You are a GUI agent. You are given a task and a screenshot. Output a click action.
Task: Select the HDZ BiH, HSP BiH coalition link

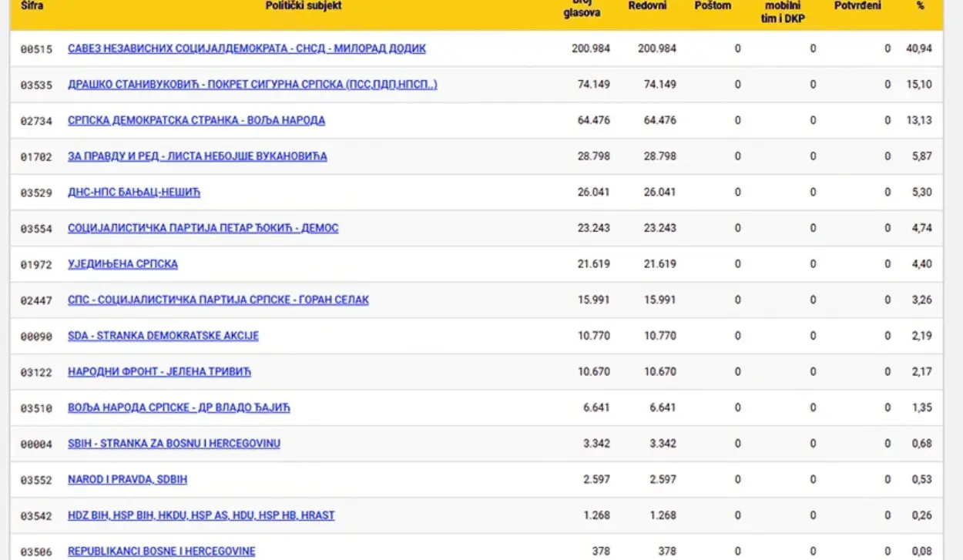(201, 515)
